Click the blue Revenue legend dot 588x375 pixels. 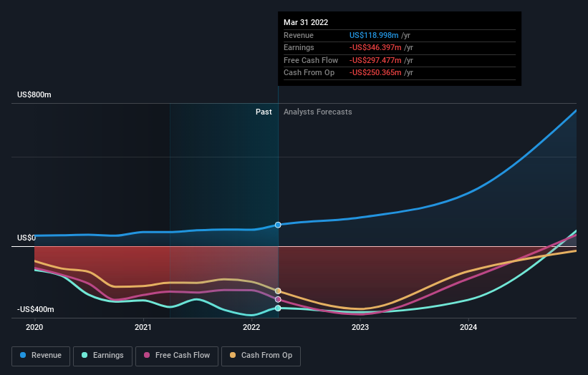point(23,355)
